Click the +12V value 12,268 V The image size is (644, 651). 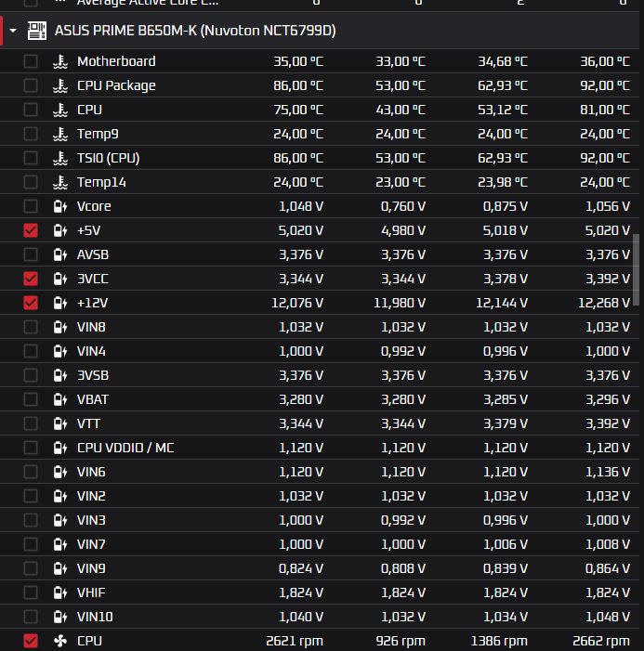tap(604, 303)
